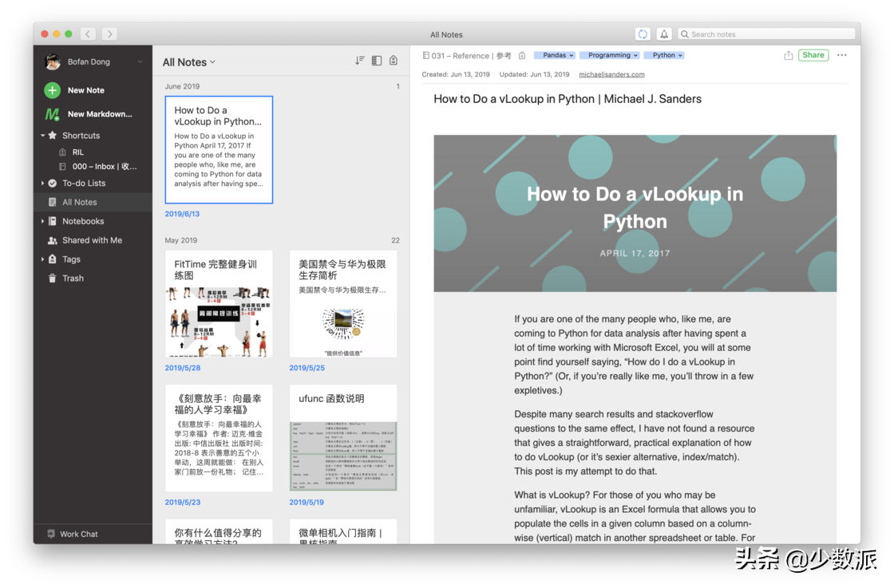This screenshot has width=894, height=588.
Task: Open notifications bell icon
Action: coord(664,34)
